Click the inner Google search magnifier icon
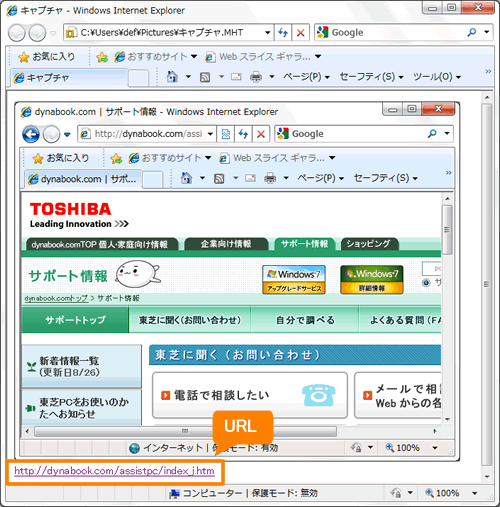 [x=432, y=134]
